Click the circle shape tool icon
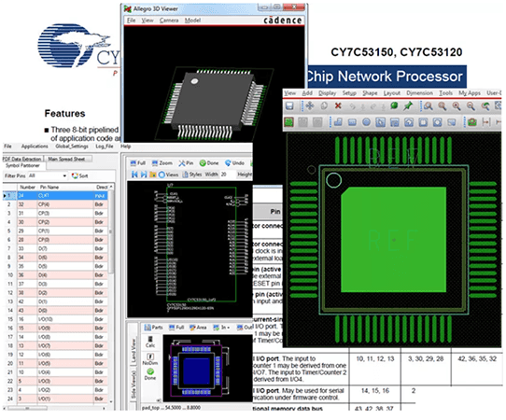 click(x=366, y=122)
